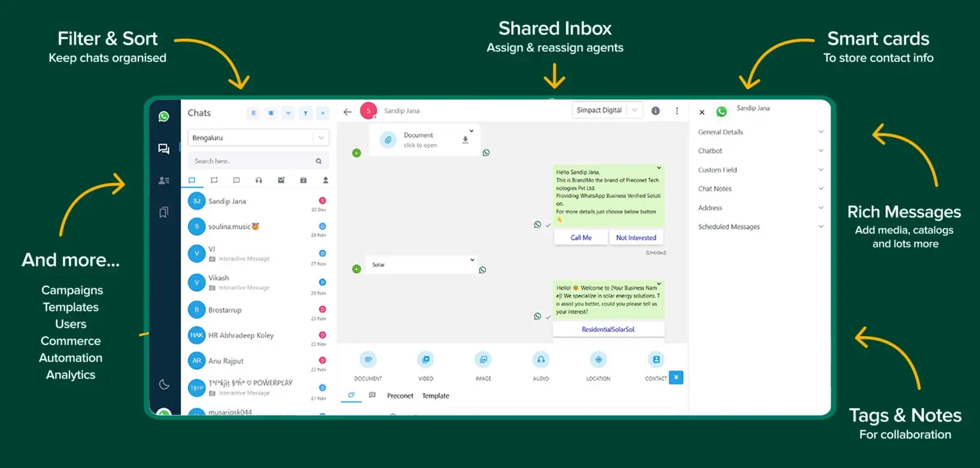Image resolution: width=980 pixels, height=468 pixels.
Task: Expand the Chatbot section
Action: tap(761, 151)
